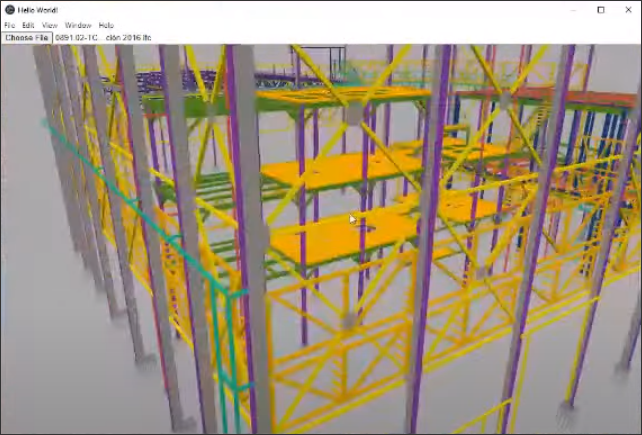Click the Choose File button
Viewport: 642px width, 435px height.
(x=27, y=38)
